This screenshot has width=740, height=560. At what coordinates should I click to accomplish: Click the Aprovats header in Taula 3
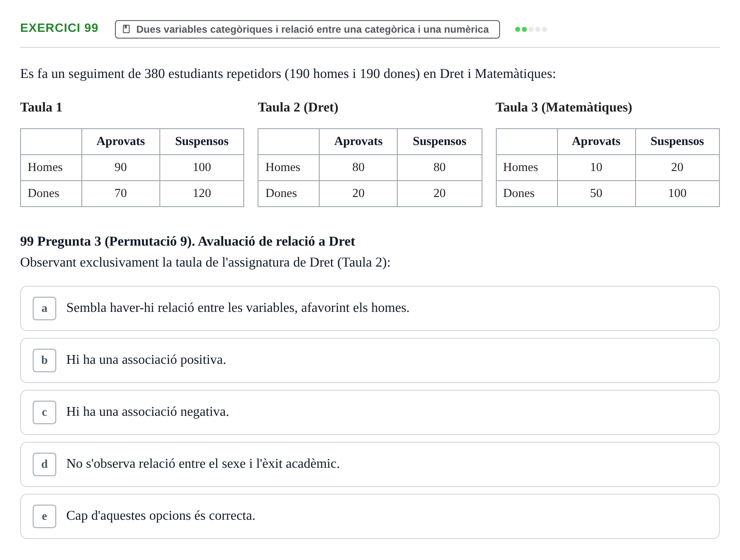click(596, 141)
